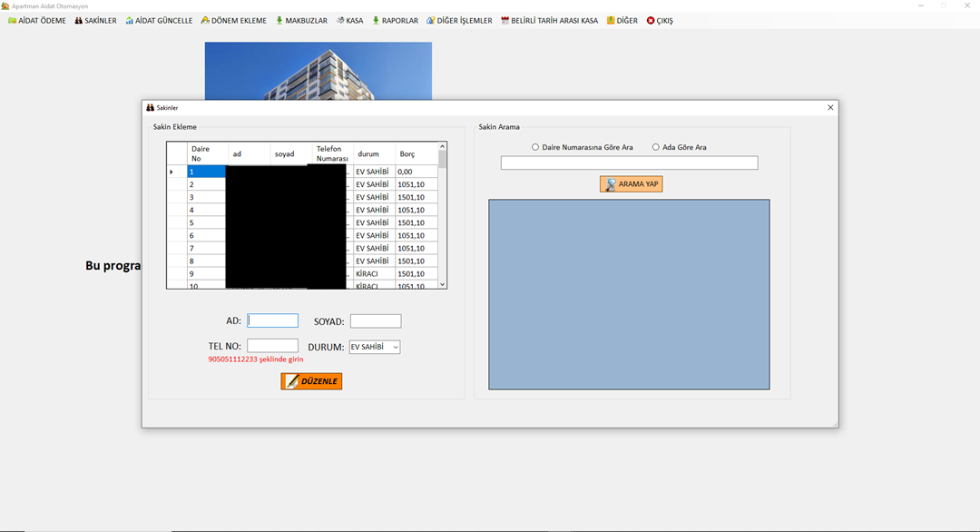This screenshot has width=980, height=532.
Task: Open AİDAT GÜNCELLE from the toolbar
Action: click(130, 21)
